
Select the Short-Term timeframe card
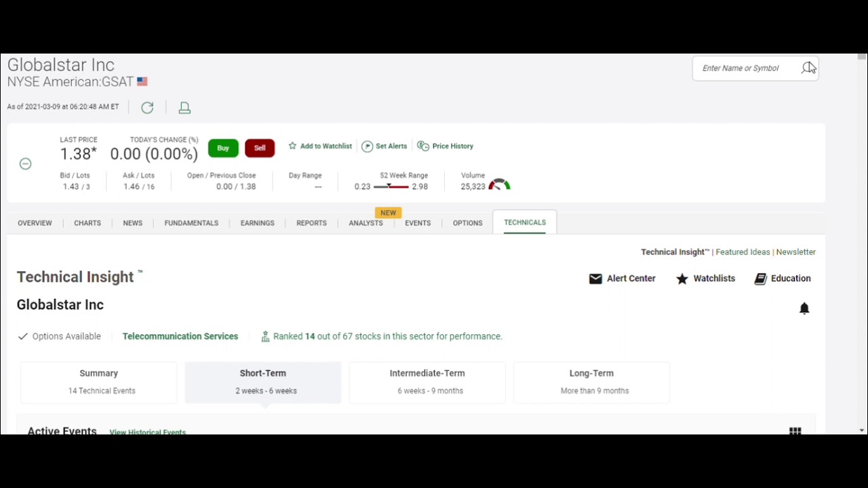(263, 382)
